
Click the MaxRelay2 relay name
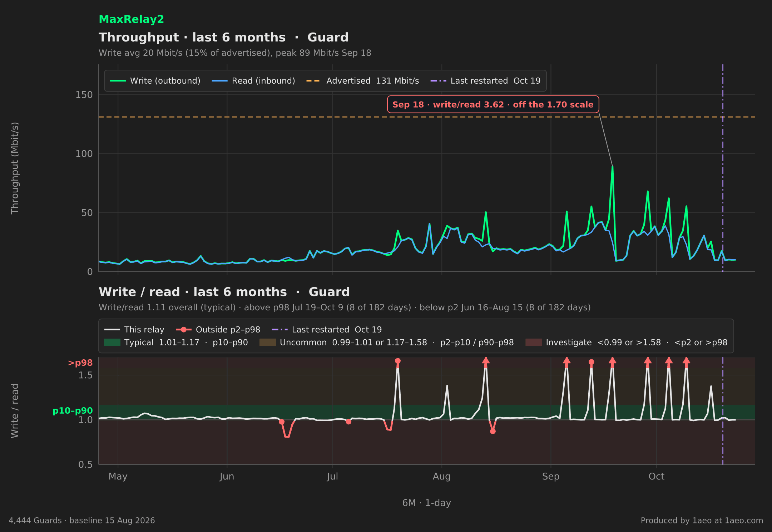(131, 19)
